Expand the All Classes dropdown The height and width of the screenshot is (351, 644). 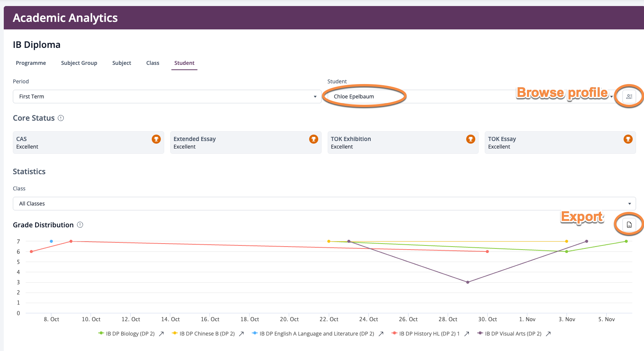(324, 204)
